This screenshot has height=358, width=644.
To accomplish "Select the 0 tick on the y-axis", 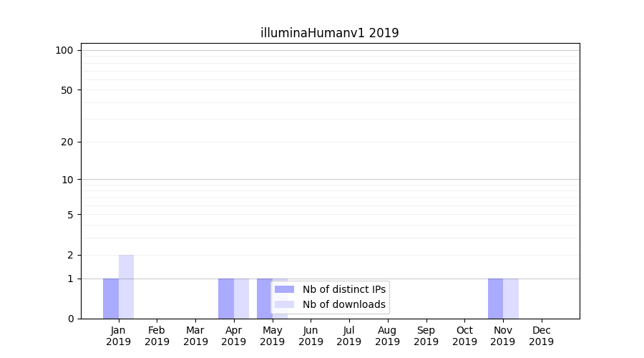I will tap(70, 319).
